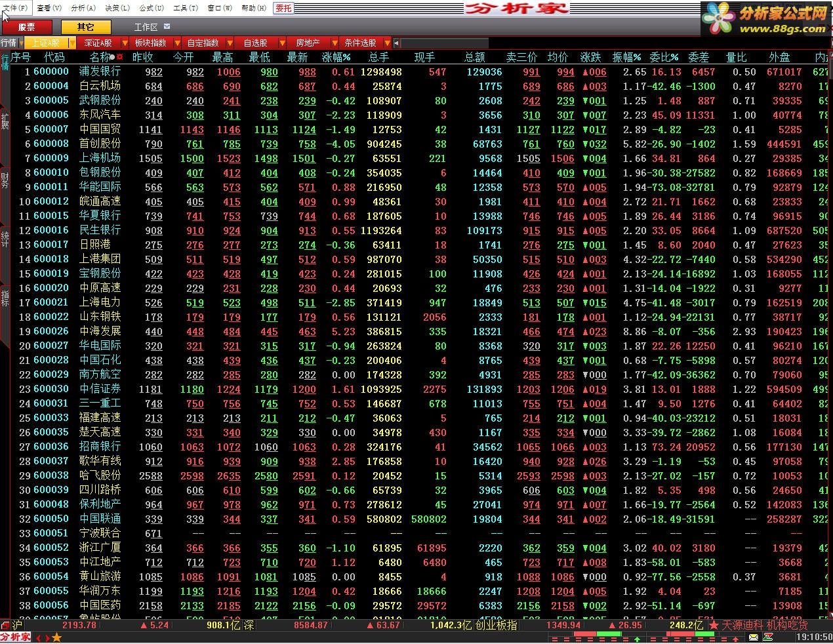Click the 沪 index value 2193.78
Image resolution: width=833 pixels, height=644 pixels.
(x=79, y=625)
